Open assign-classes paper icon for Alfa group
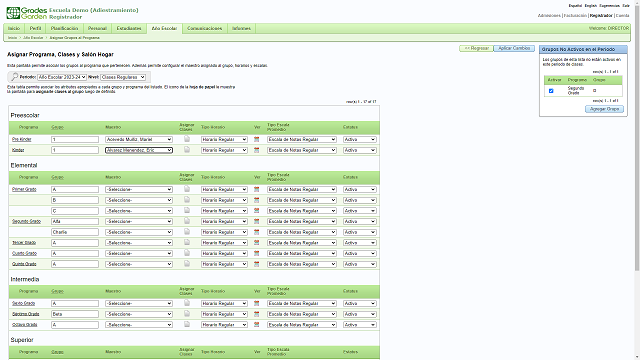This screenshot has height=360, width=640. coord(187,221)
